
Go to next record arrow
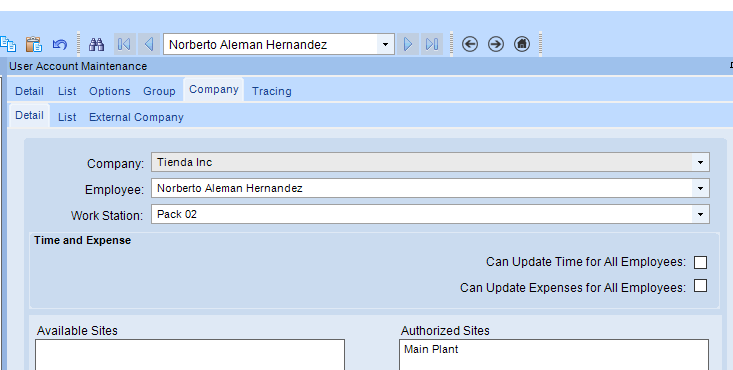(x=408, y=44)
